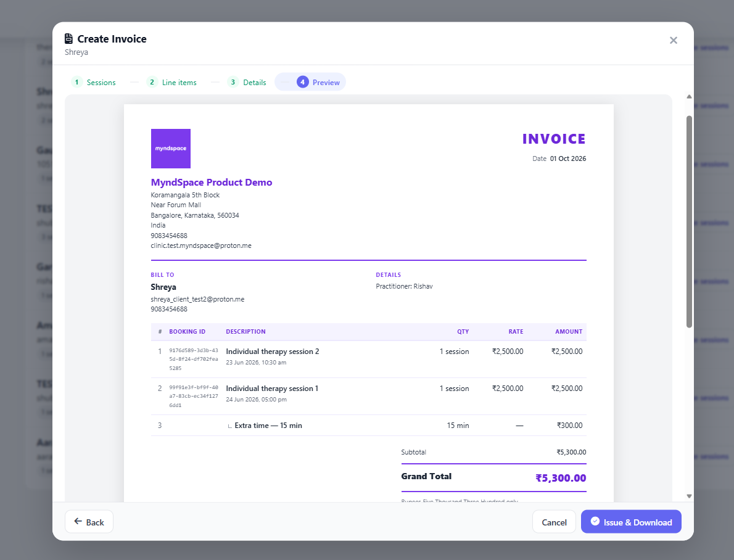Image resolution: width=734 pixels, height=560 pixels.
Task: Click the myndspace logo on the invoice
Action: point(170,149)
